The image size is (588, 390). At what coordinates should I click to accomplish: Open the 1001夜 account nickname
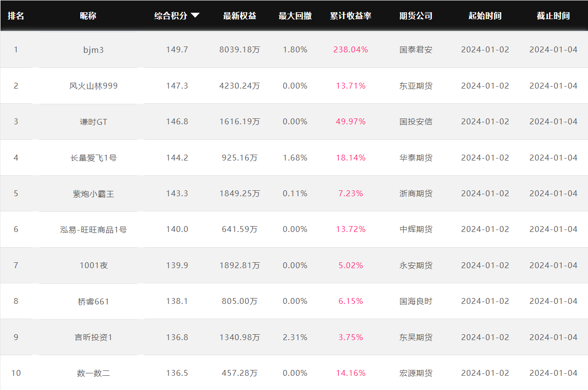point(94,265)
